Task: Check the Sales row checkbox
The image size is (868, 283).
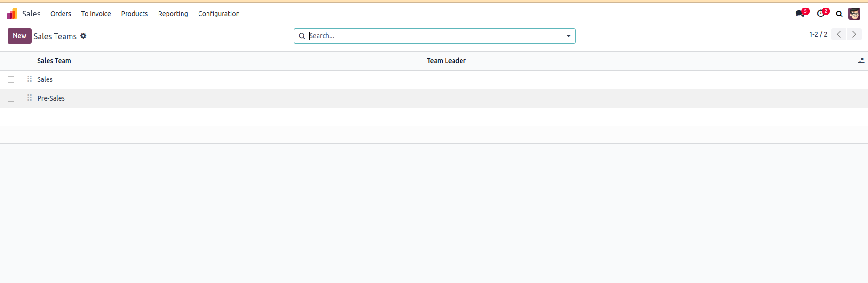Action: tap(11, 79)
